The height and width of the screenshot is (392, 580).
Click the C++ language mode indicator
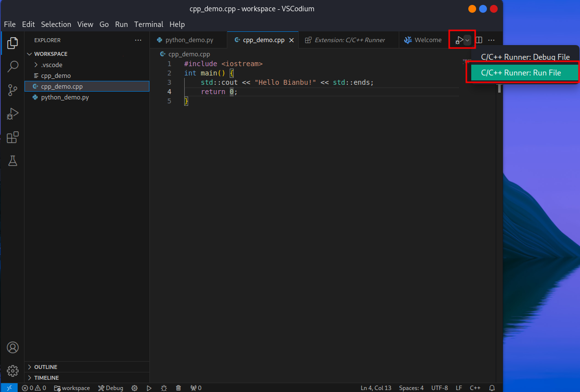point(475,388)
